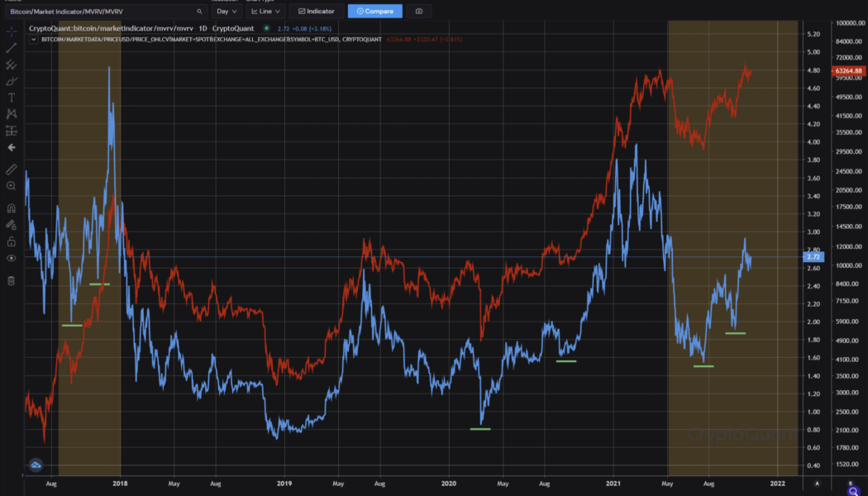Open the Line chart type dropdown
This screenshot has width=868, height=496.
click(264, 11)
